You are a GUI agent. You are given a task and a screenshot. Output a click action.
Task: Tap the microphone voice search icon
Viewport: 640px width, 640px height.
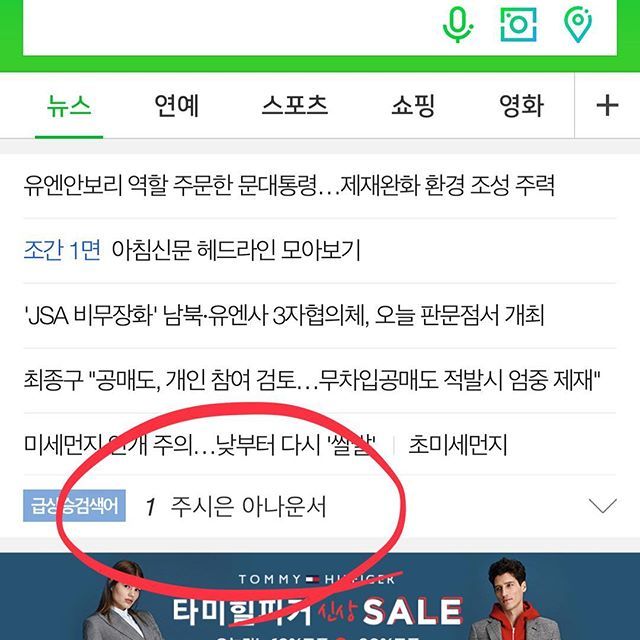458,24
